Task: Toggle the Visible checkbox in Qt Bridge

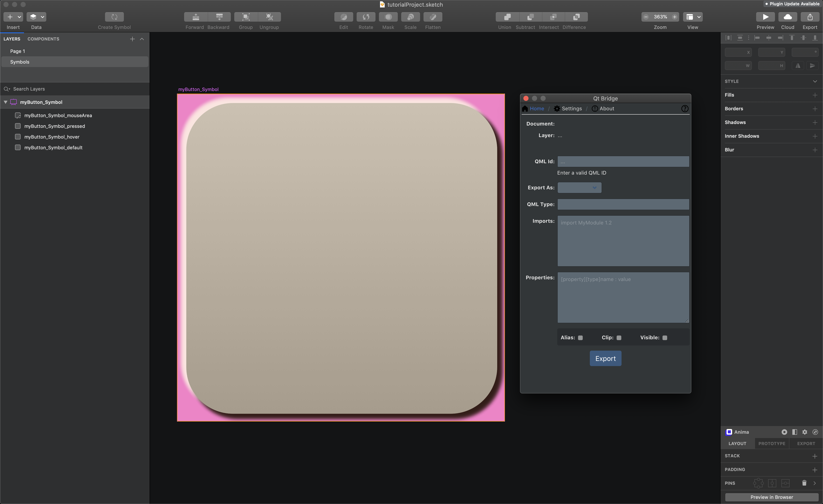Action: pyautogui.click(x=665, y=338)
